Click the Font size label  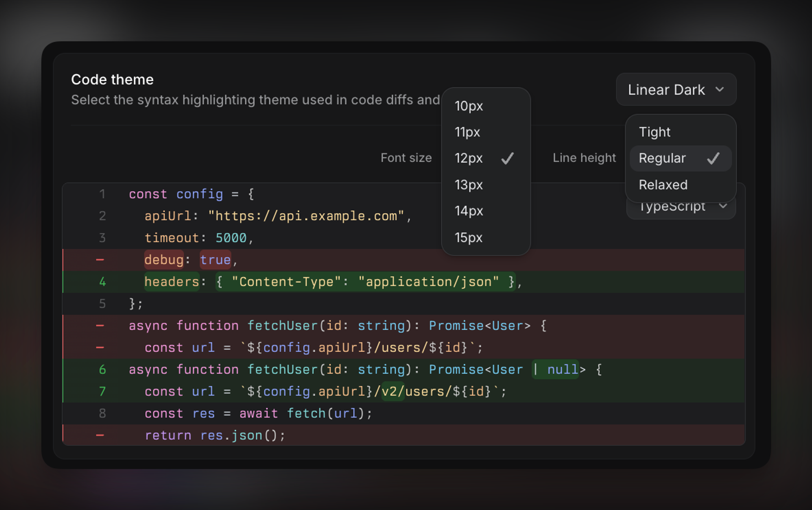406,158
